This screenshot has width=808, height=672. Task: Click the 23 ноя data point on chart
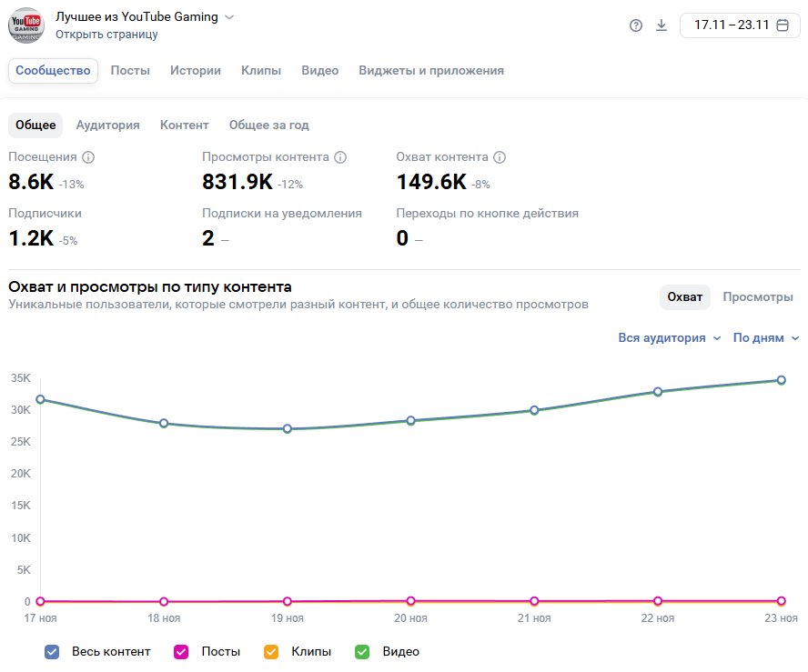coord(781,380)
